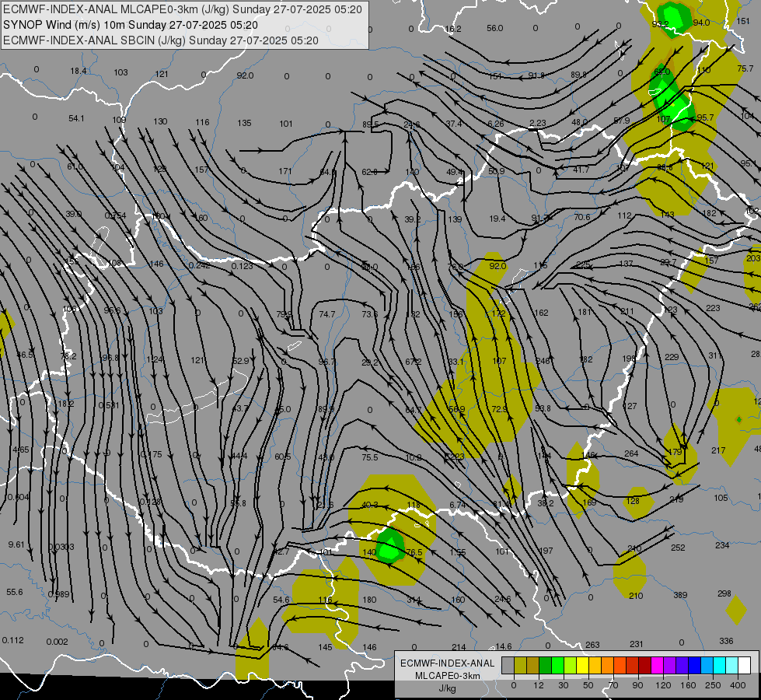This screenshot has height=700, width=761.
Task: Click the map value 6.26
Action: click(x=496, y=124)
